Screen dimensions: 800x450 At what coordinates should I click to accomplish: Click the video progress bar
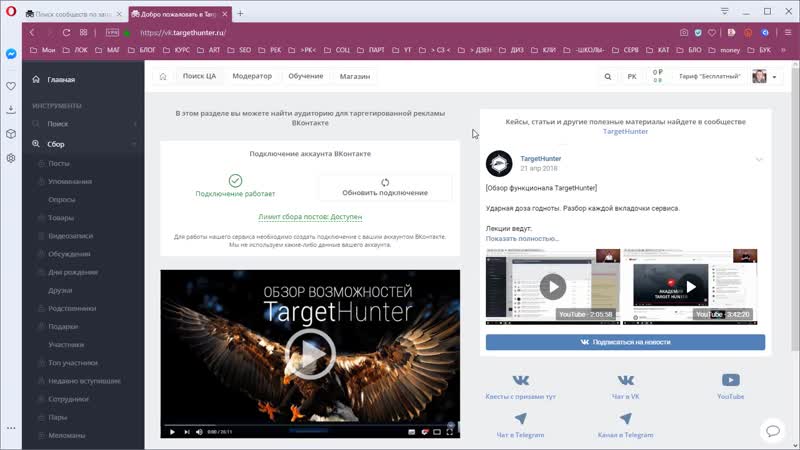tap(310, 425)
